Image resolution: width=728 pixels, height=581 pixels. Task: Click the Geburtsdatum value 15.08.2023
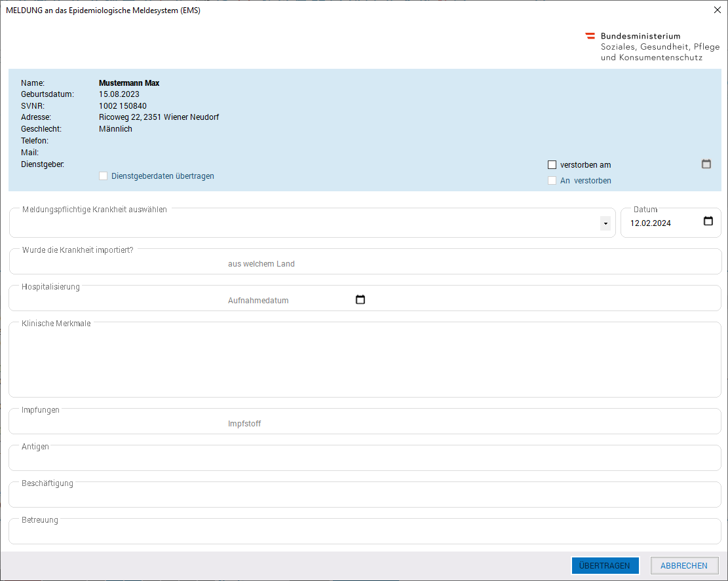[x=119, y=94]
